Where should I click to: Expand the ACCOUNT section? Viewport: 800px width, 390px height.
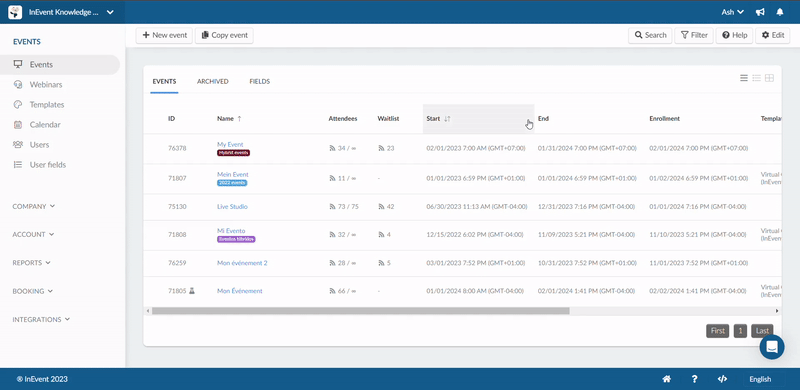tap(33, 234)
